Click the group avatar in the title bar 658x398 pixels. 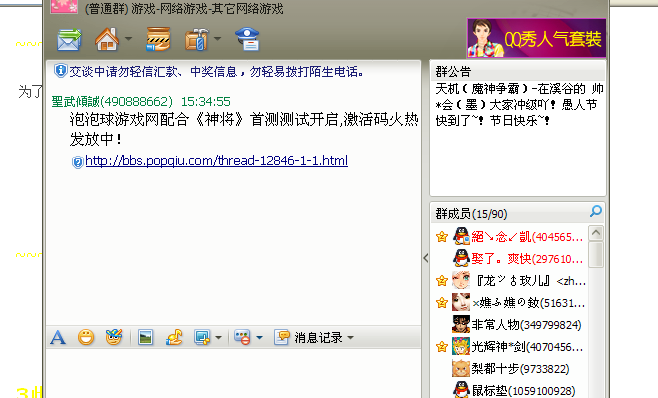64,6
